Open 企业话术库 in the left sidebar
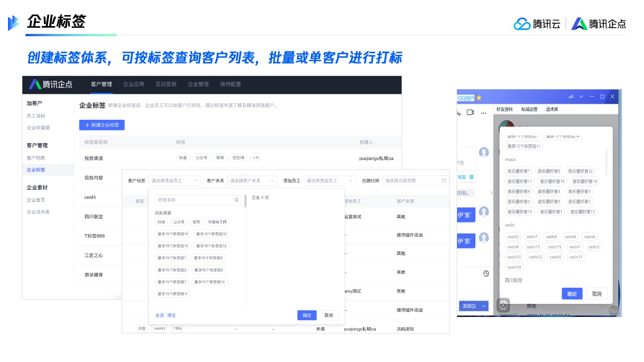Image resolution: width=644 pixels, height=362 pixels. pos(38,212)
